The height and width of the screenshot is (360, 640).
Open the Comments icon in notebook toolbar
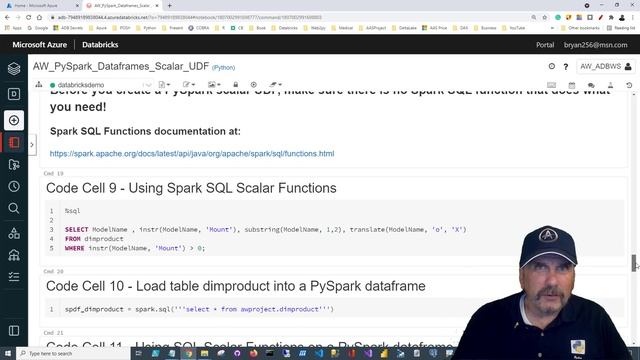pos(591,85)
